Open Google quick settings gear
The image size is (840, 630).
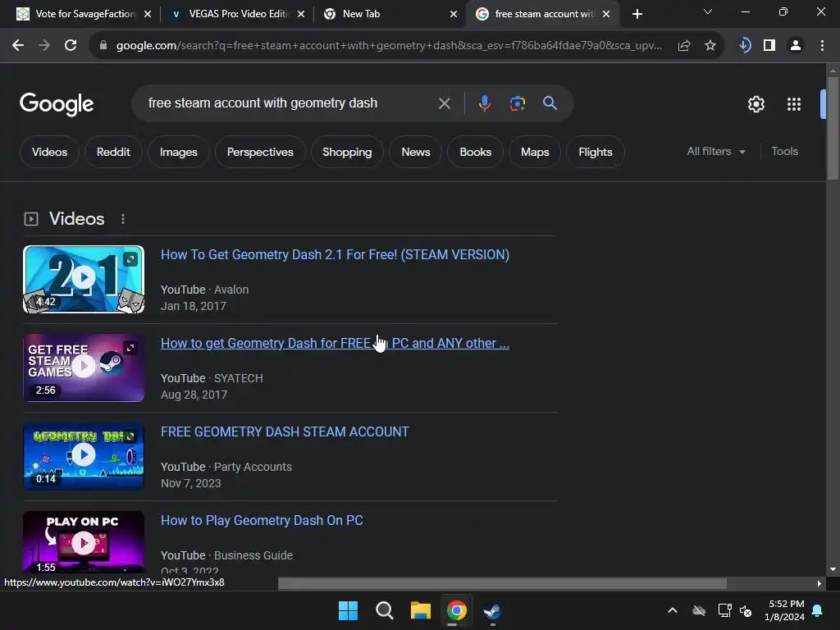pyautogui.click(x=756, y=104)
